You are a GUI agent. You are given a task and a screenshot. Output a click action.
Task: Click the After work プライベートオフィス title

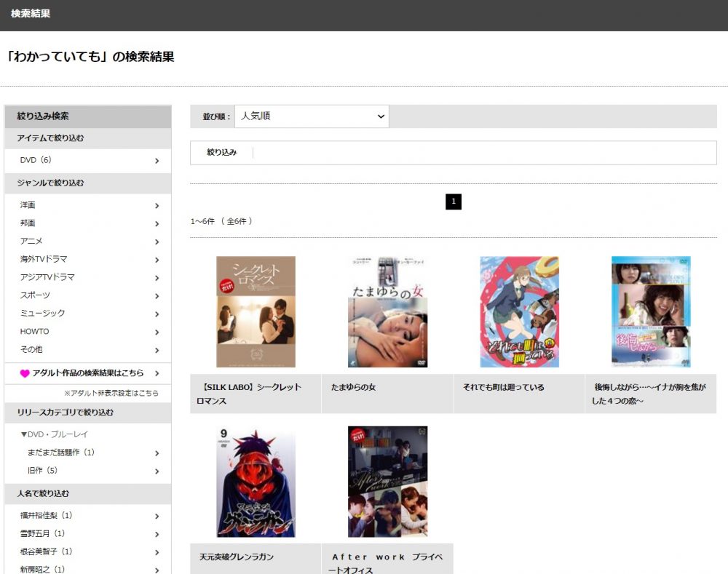[386, 563]
